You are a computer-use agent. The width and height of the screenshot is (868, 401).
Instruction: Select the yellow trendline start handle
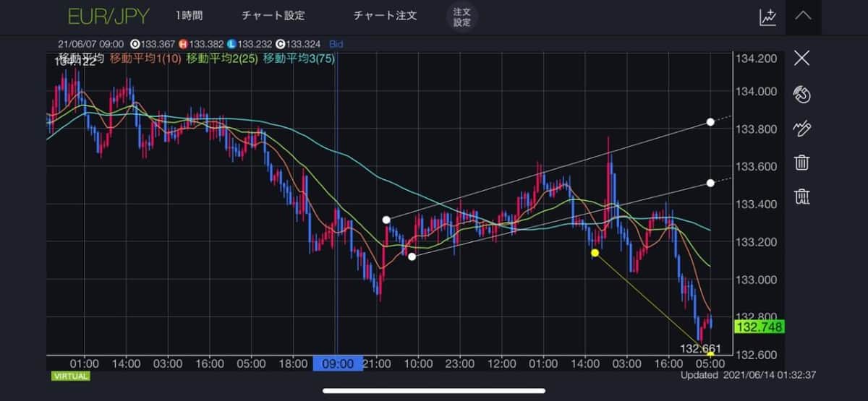(x=595, y=253)
